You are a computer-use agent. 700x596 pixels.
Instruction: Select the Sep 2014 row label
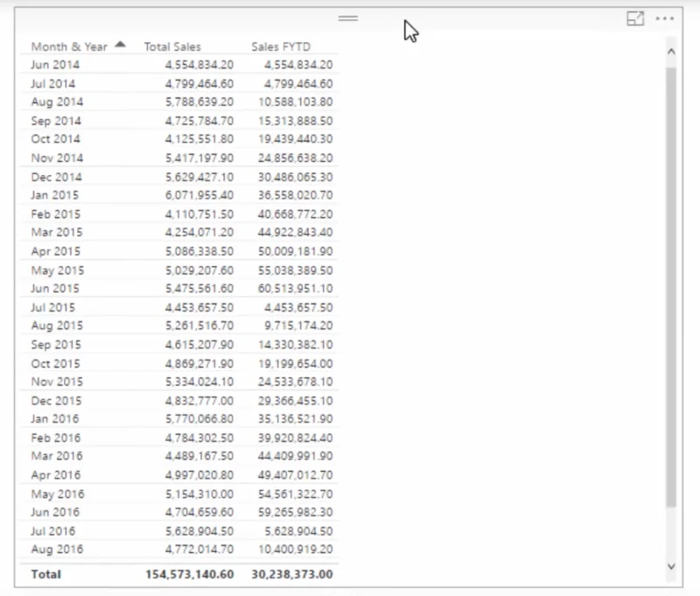[x=56, y=121]
